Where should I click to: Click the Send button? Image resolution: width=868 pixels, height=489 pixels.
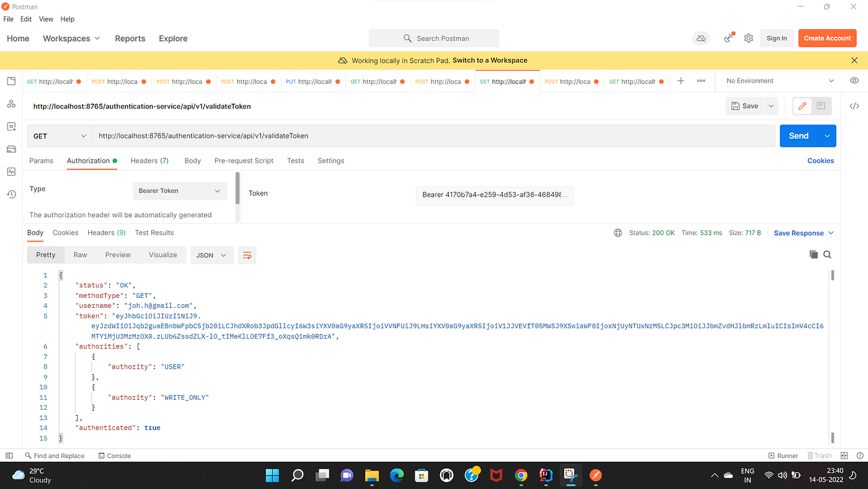click(799, 135)
